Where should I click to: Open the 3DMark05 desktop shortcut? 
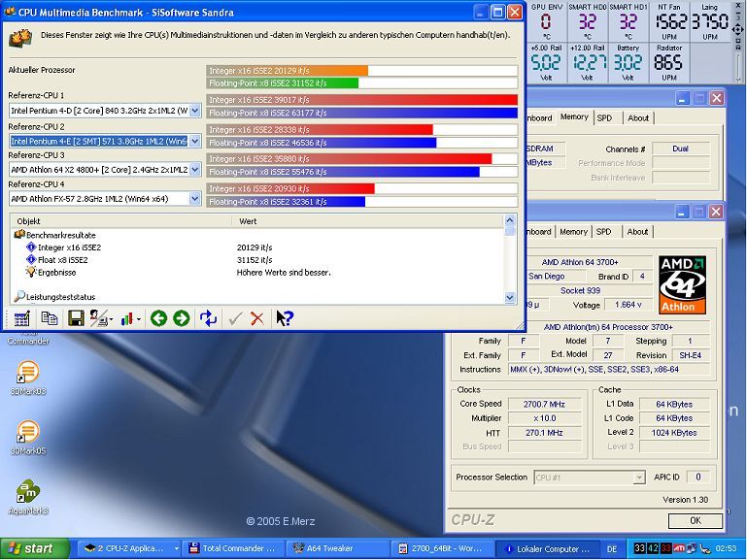click(x=27, y=438)
